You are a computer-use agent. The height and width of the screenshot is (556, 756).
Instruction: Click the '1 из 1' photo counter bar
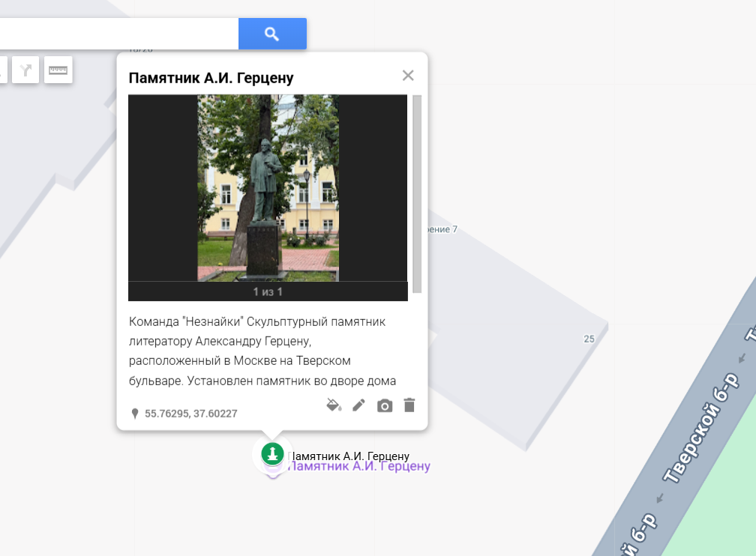pos(268,291)
